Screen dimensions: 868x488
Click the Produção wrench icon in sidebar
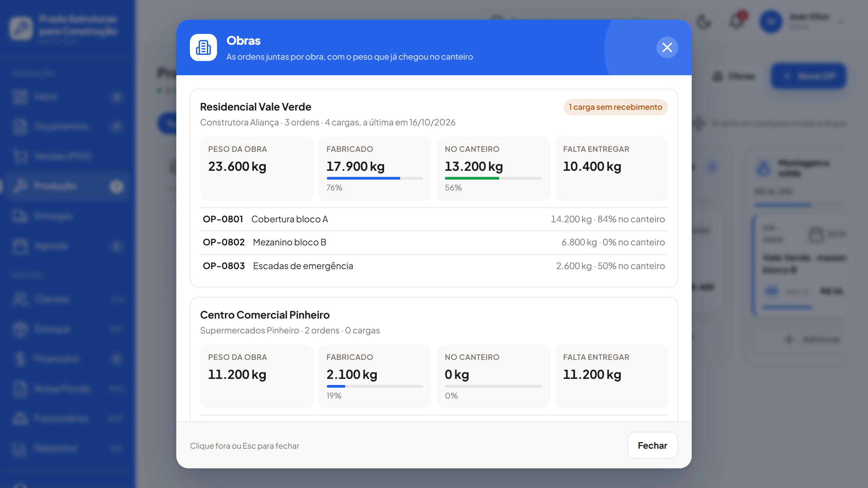point(21,186)
